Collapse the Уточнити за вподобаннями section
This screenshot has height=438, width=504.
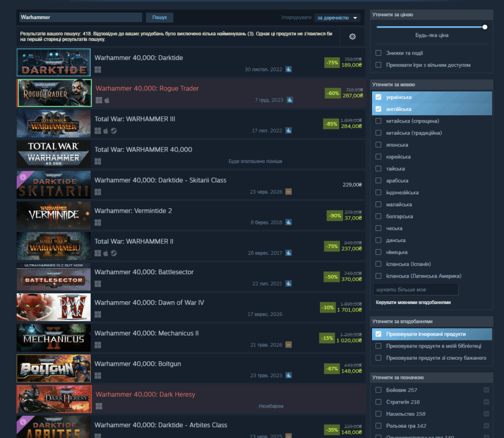coord(431,321)
